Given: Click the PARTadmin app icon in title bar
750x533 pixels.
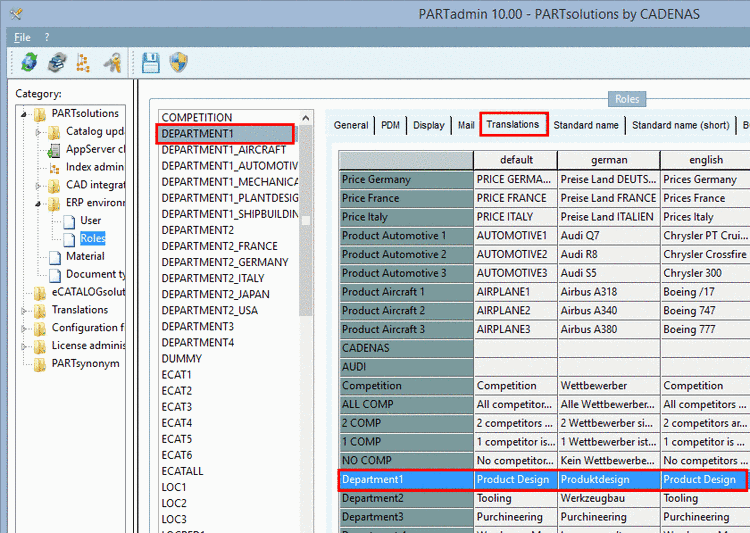Looking at the screenshot, I should pos(16,13).
